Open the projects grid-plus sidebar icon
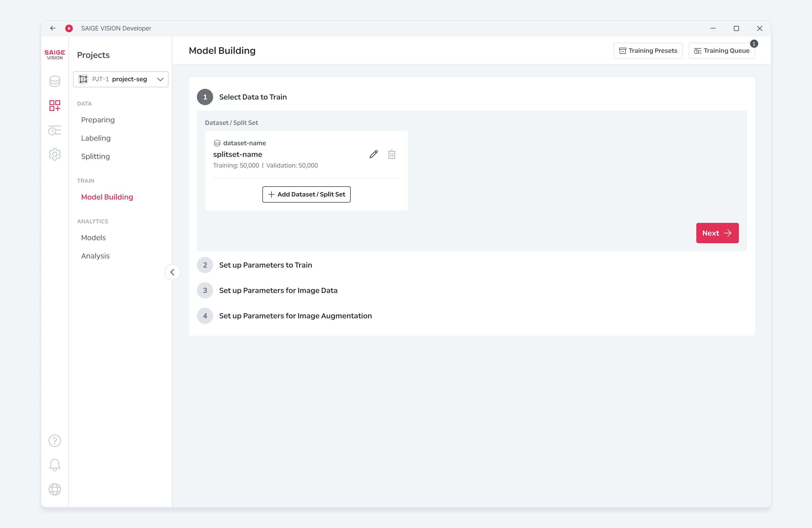The image size is (812, 528). pos(55,105)
